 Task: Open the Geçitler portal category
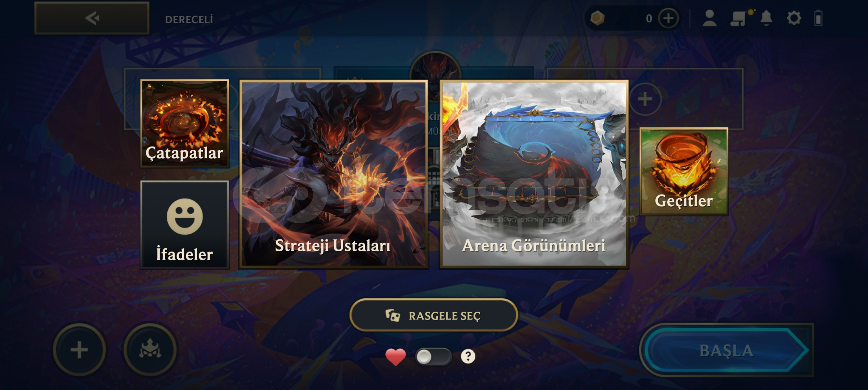point(684,171)
